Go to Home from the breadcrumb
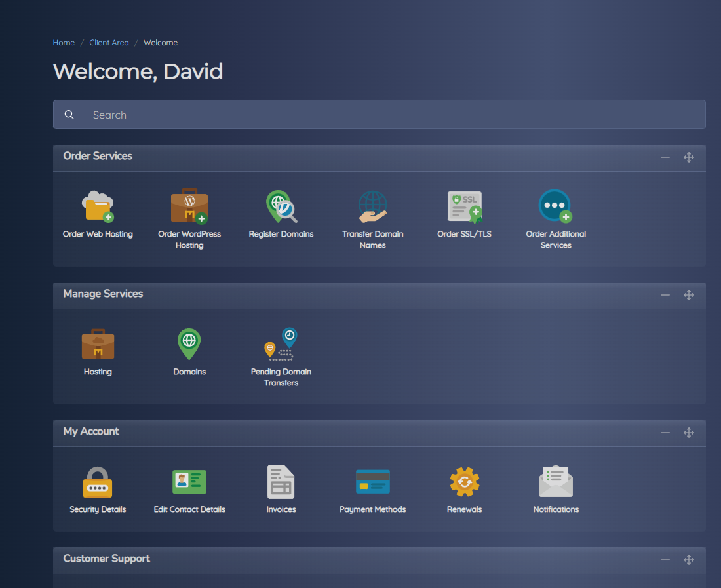The width and height of the screenshot is (721, 588). pyautogui.click(x=64, y=42)
